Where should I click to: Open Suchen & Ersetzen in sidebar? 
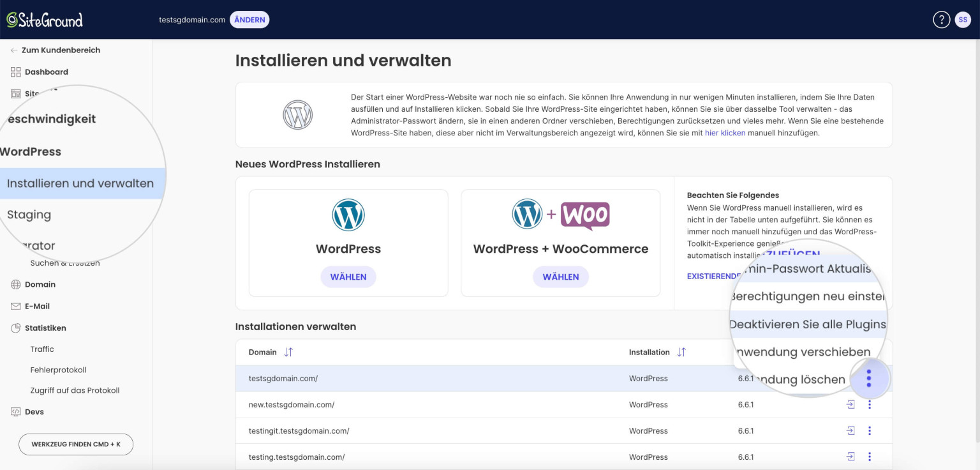(x=65, y=263)
